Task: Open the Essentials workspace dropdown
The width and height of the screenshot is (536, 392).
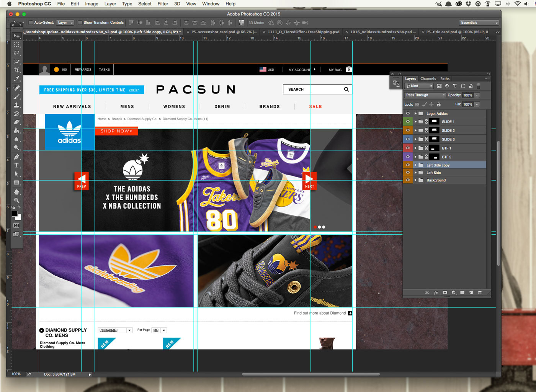Action: [x=479, y=23]
